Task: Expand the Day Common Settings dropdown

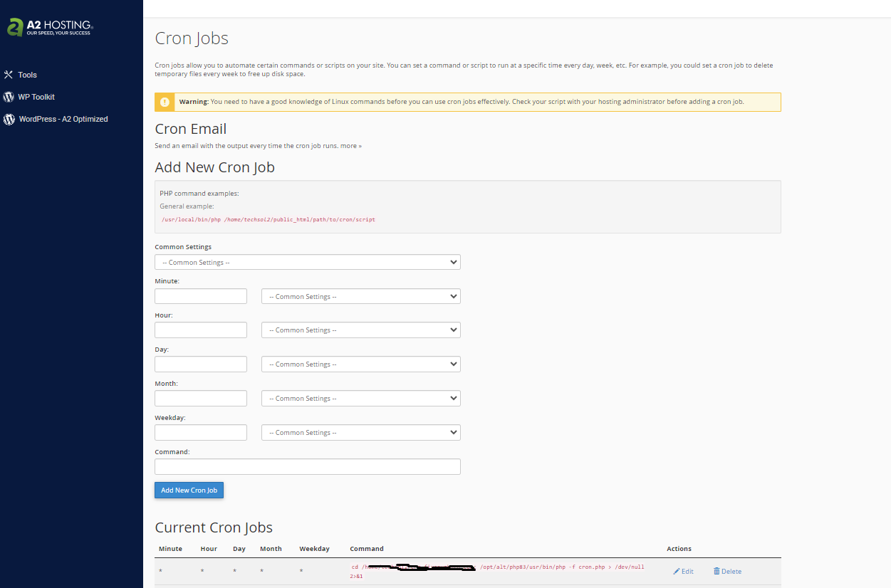Action: [360, 364]
